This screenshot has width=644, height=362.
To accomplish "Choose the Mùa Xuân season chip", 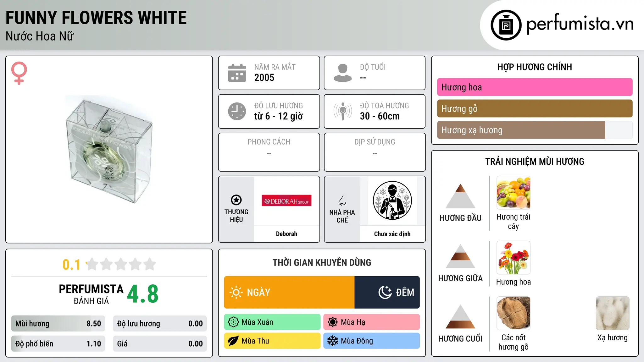I will [272, 322].
